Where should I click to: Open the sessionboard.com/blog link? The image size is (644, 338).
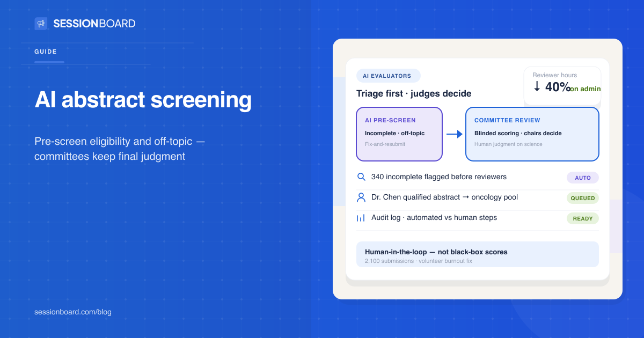click(x=73, y=312)
